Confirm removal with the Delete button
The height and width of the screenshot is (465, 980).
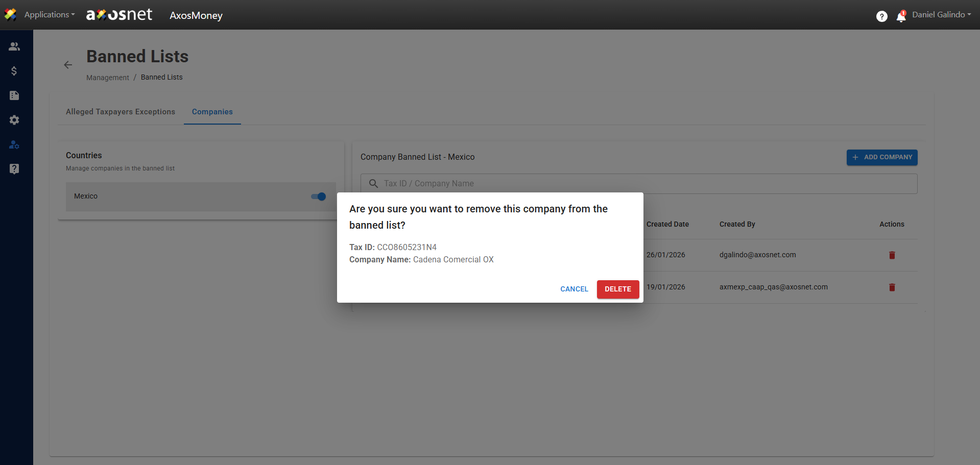(x=617, y=289)
